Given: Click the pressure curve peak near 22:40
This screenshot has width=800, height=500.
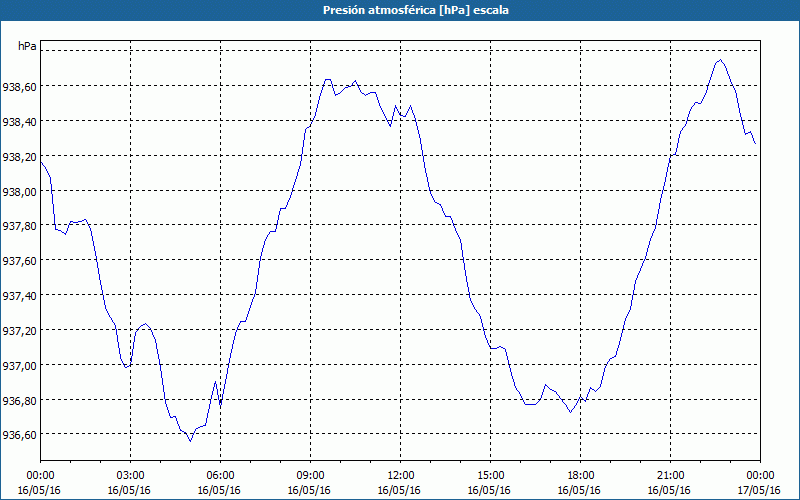Looking at the screenshot, I should [720, 60].
